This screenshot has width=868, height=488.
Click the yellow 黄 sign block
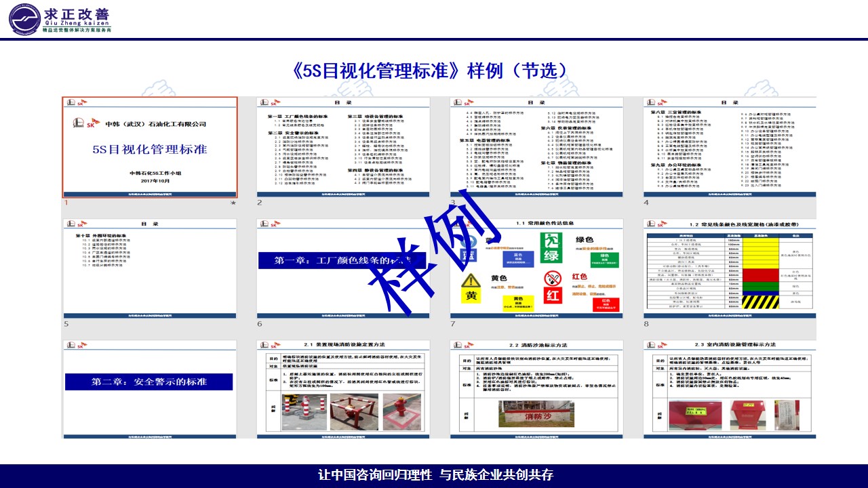click(470, 296)
